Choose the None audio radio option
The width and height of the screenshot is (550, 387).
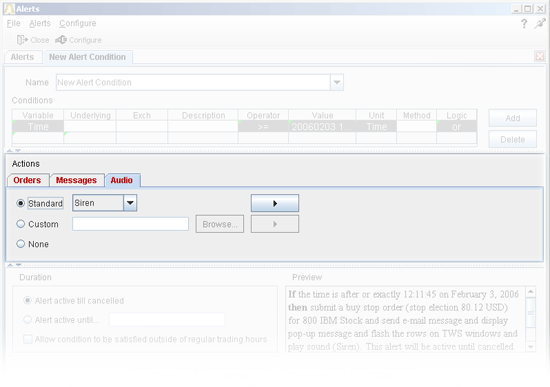click(21, 244)
